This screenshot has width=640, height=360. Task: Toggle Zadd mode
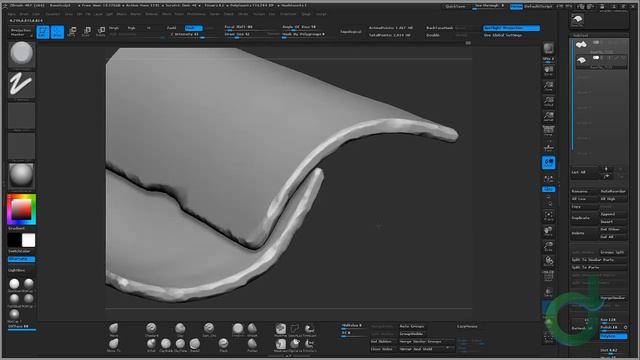point(171,28)
